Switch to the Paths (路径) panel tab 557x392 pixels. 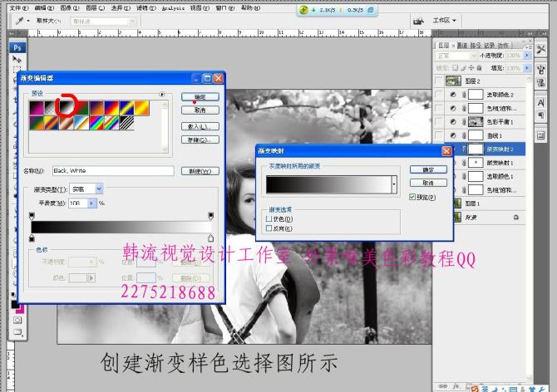point(476,46)
